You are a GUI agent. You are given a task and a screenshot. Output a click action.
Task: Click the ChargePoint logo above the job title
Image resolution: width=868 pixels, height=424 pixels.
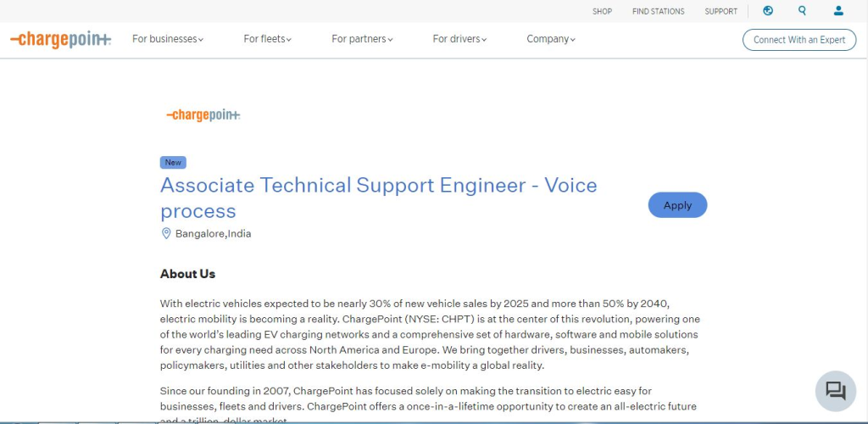point(203,115)
